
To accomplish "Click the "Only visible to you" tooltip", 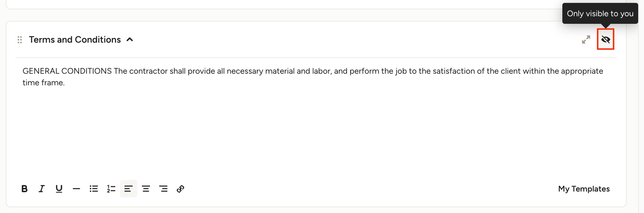I will coord(600,14).
